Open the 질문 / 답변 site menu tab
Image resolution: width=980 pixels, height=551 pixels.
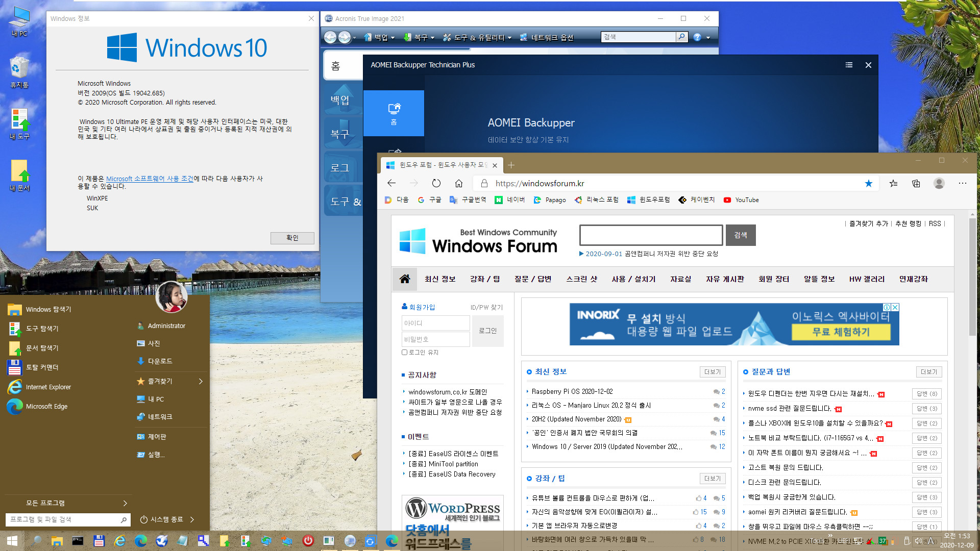[533, 279]
